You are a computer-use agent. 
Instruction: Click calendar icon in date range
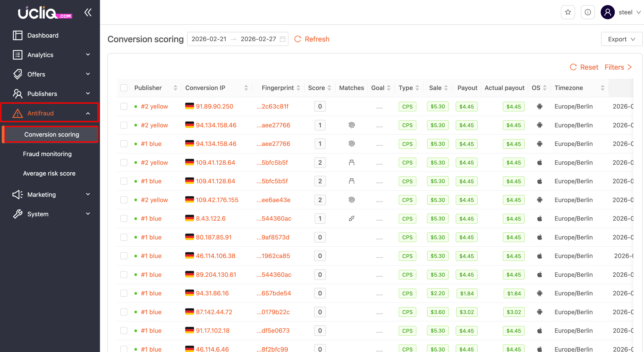point(282,39)
